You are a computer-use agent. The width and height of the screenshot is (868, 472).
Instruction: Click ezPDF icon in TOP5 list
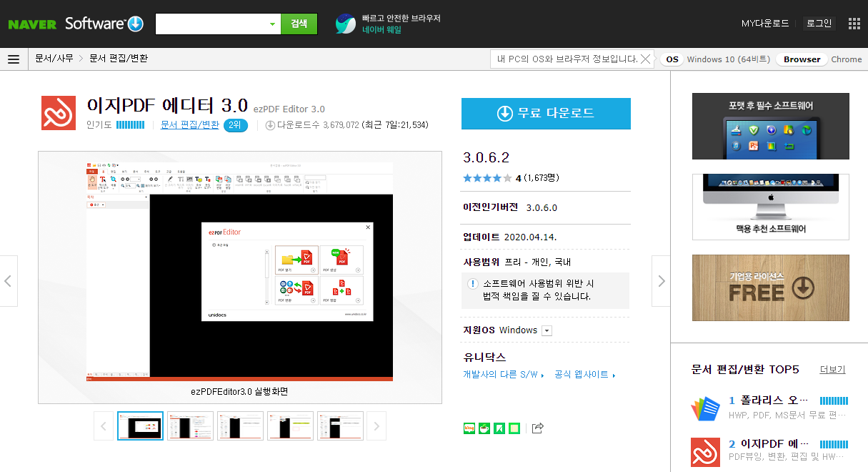706,452
